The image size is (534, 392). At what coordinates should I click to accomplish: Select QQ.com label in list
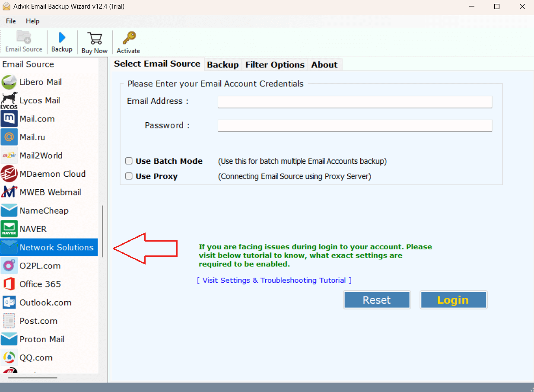tap(36, 357)
